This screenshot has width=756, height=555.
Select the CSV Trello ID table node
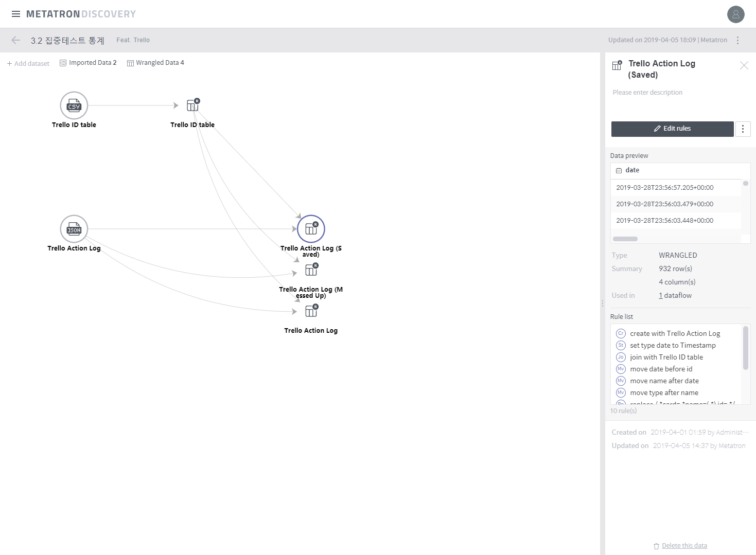click(x=74, y=105)
